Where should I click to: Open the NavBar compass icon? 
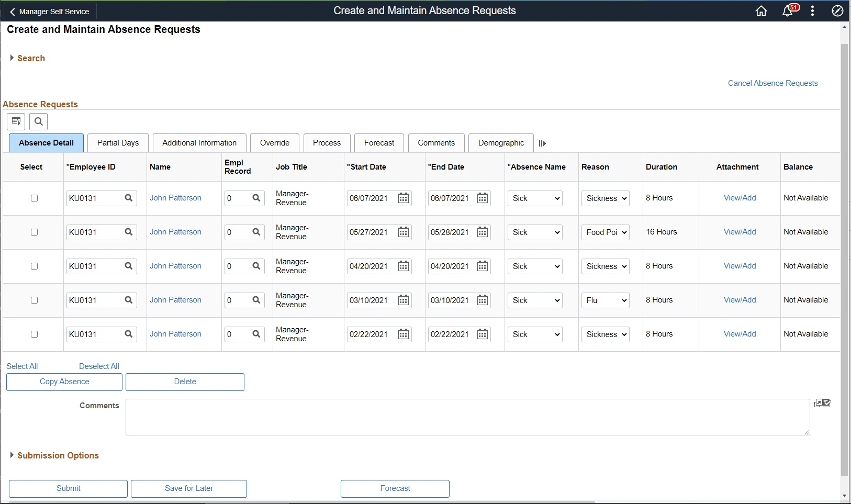coord(837,10)
